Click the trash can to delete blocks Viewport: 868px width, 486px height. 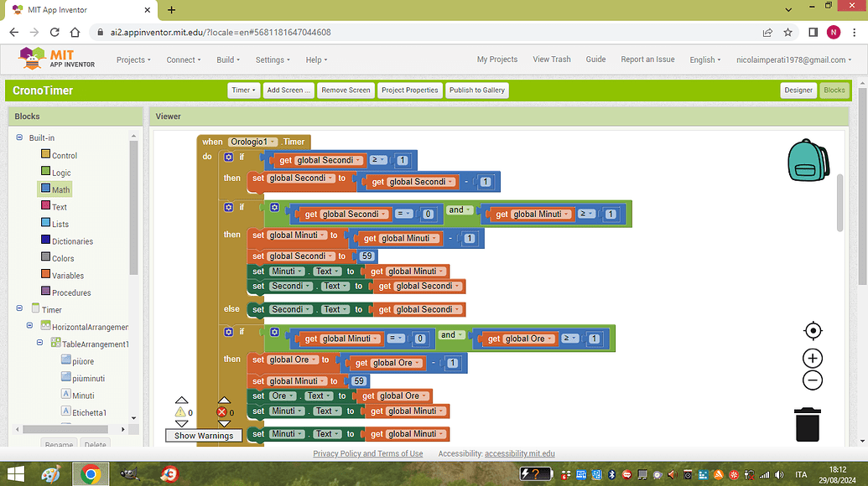[808, 424]
